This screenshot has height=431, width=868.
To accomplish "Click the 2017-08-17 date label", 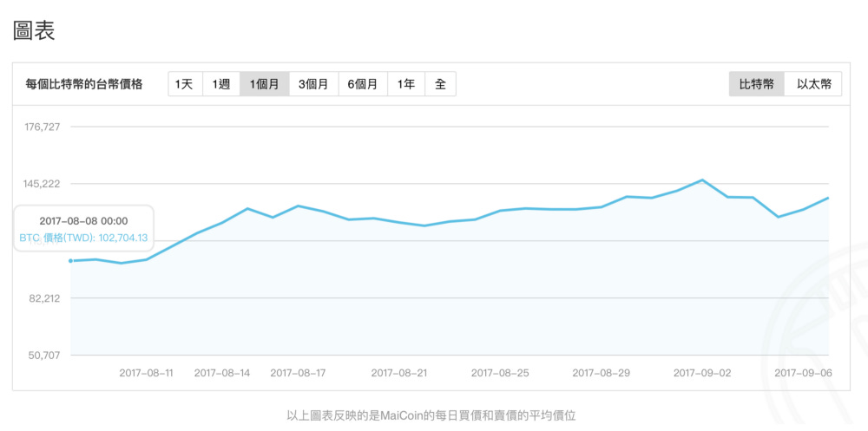I will pyautogui.click(x=298, y=373).
